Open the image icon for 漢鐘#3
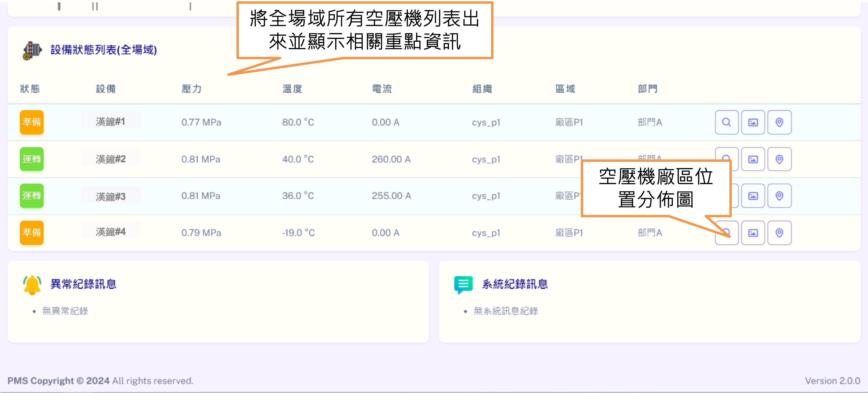Screen dimensions: 868x393 coord(753,196)
